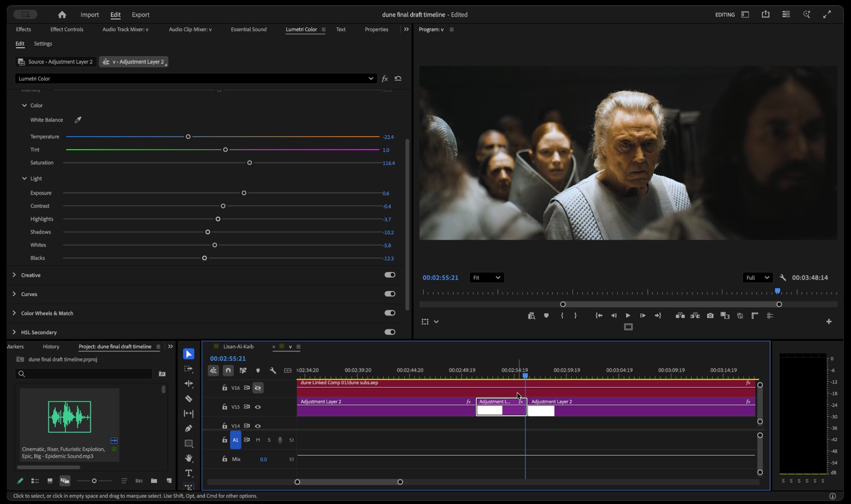The height and width of the screenshot is (504, 851).
Task: Add marker in Program monitor
Action: [x=546, y=316]
